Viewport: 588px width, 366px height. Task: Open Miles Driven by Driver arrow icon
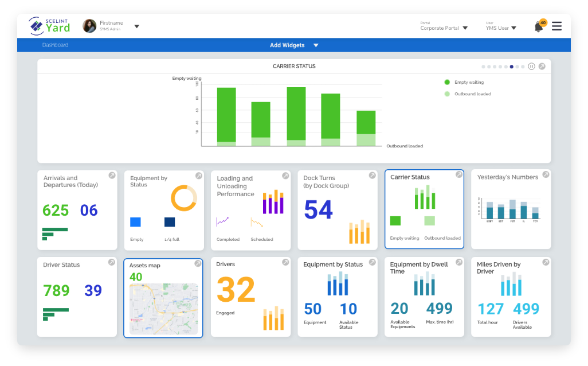[x=546, y=262]
